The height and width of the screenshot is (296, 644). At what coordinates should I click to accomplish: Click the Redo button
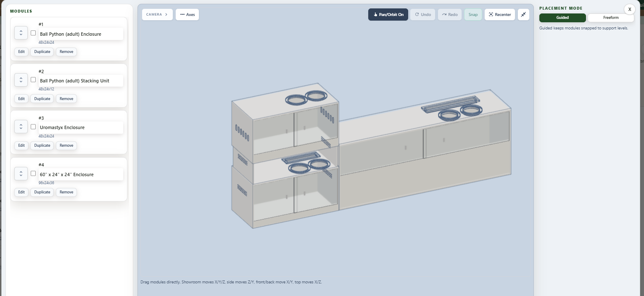tap(450, 14)
